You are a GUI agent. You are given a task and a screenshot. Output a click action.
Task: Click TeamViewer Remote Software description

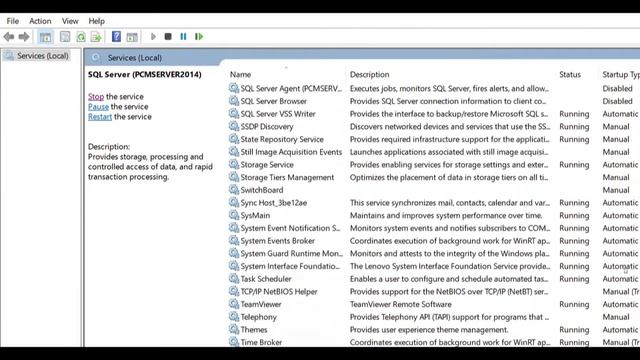pyautogui.click(x=400, y=304)
